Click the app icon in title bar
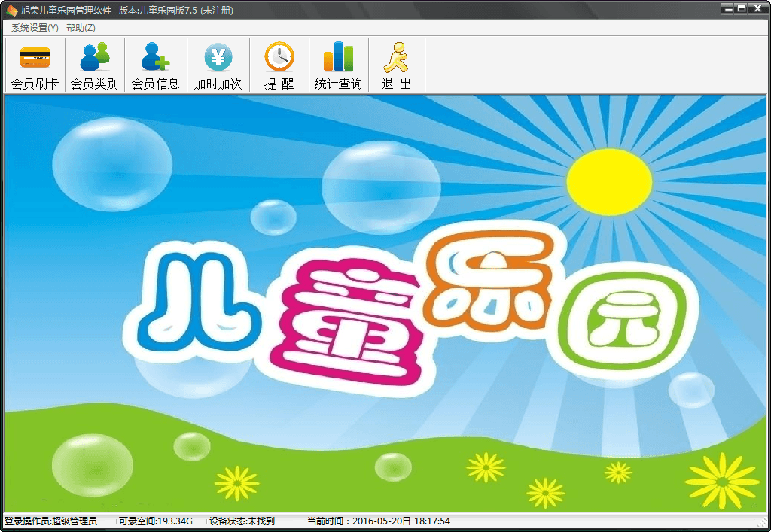 pos(11,10)
